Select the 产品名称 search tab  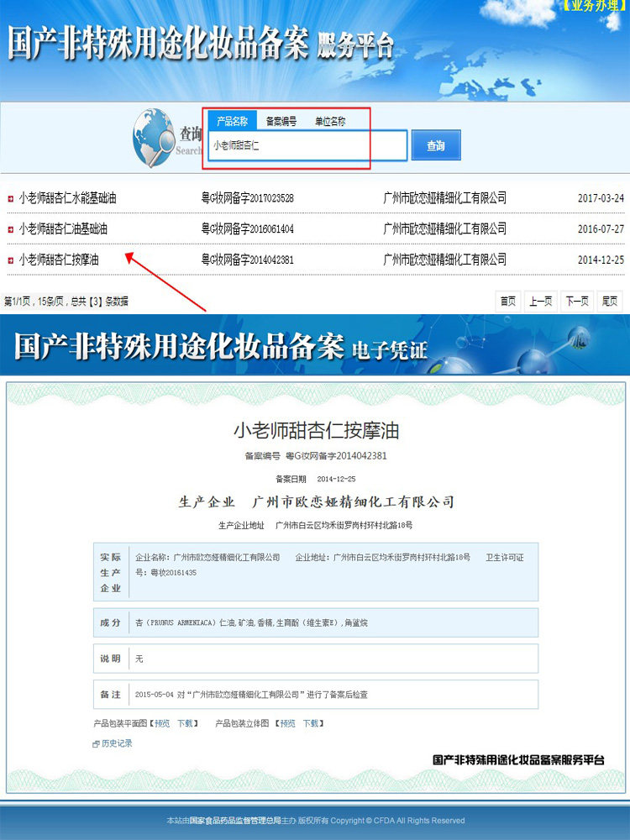(x=233, y=121)
